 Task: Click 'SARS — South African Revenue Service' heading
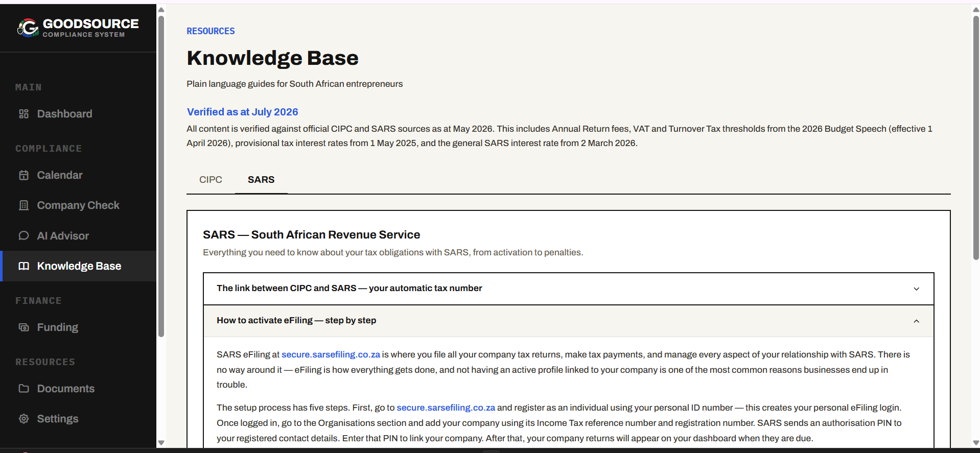pos(311,235)
